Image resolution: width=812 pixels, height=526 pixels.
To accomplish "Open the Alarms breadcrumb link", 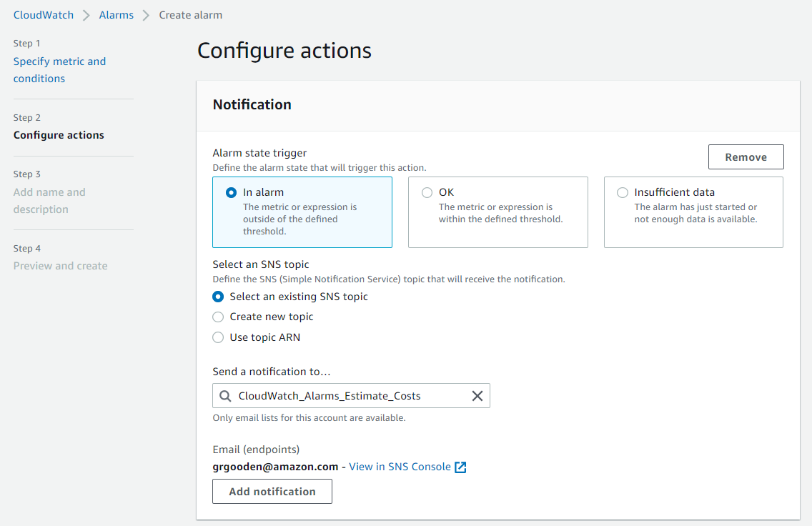I will pos(116,14).
